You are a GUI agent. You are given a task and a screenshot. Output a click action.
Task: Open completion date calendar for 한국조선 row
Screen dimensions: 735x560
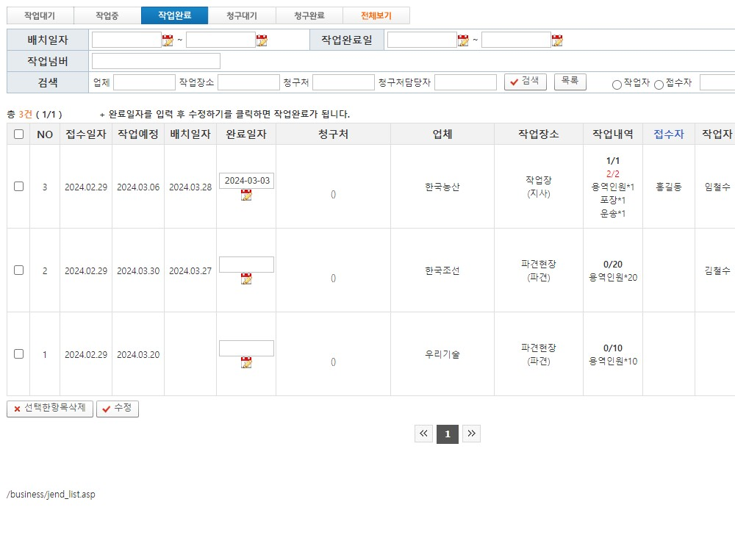246,279
